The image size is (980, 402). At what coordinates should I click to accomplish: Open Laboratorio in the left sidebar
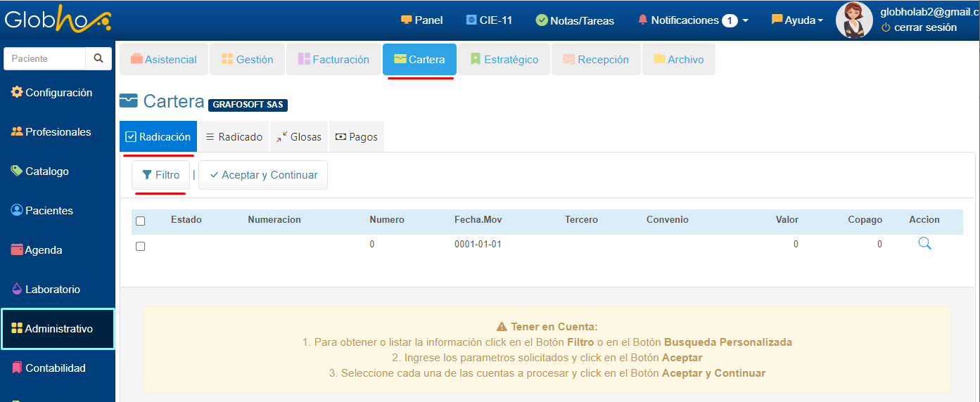point(52,290)
